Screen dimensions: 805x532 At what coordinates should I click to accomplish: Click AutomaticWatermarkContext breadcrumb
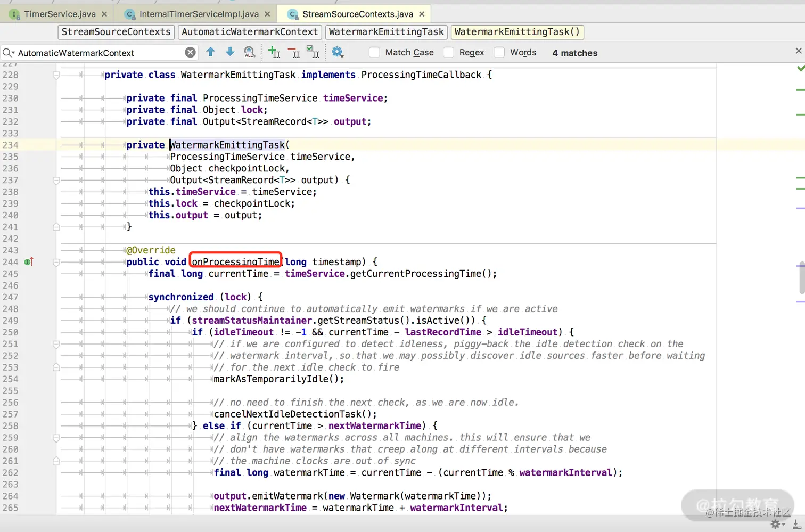pos(250,32)
